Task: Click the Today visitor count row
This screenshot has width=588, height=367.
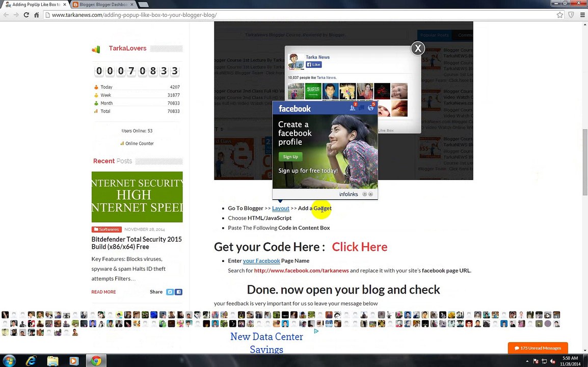Action: pyautogui.click(x=137, y=87)
